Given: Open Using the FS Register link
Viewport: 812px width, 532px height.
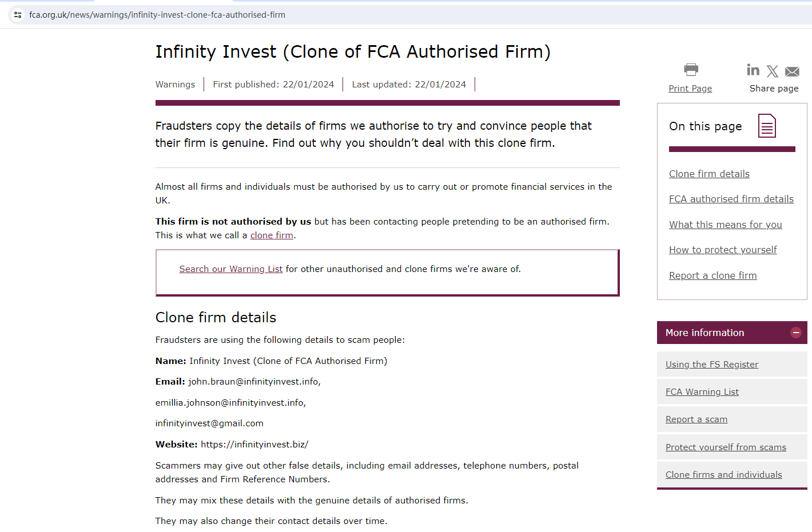Looking at the screenshot, I should coord(711,365).
